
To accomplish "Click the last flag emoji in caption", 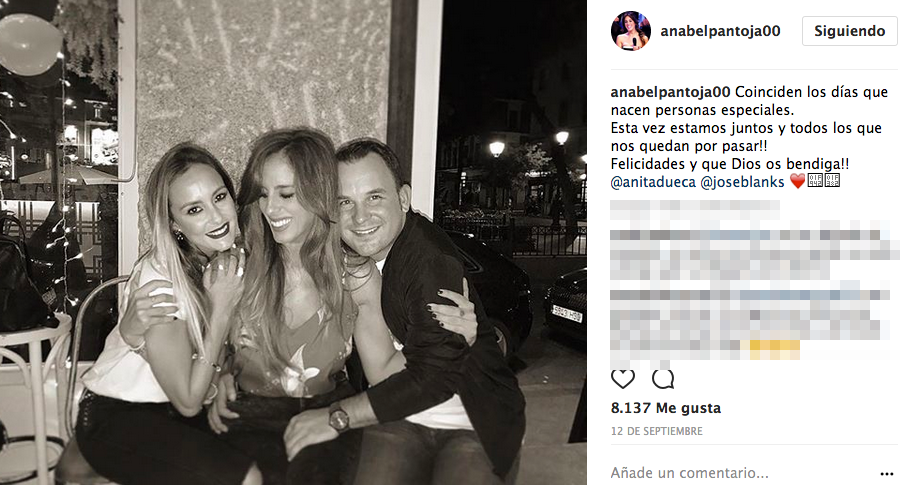I will 832,181.
